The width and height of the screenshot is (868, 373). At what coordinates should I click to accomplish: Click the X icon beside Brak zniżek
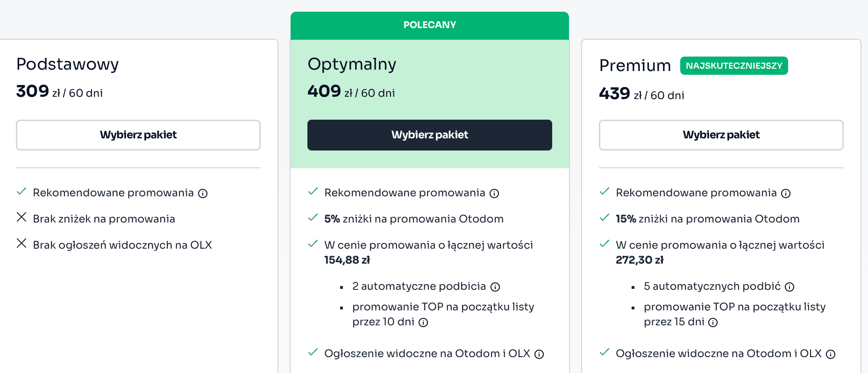click(21, 217)
